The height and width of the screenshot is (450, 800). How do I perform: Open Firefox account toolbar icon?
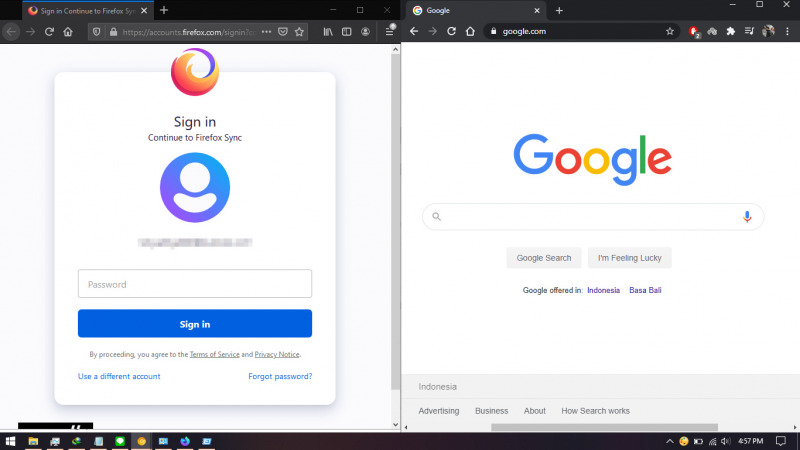pos(365,32)
